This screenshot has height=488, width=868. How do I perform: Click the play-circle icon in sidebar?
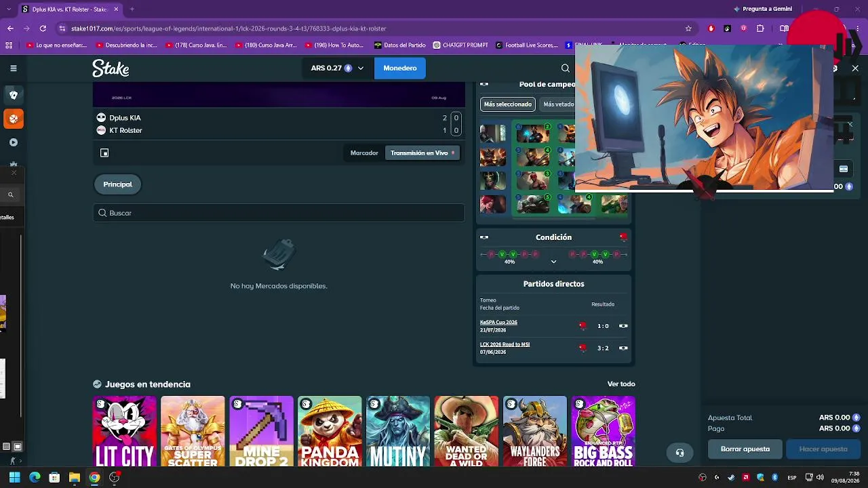[13, 142]
